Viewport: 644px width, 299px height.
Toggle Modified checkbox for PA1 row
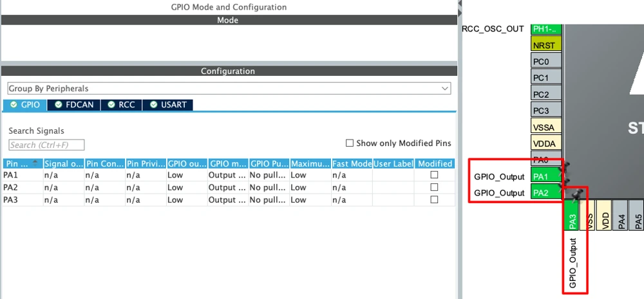(x=433, y=175)
